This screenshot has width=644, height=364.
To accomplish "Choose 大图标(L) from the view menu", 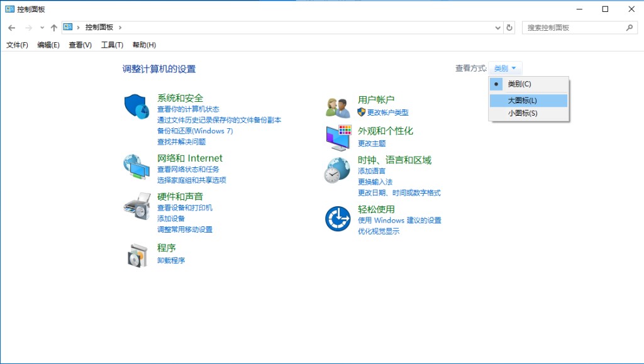I will tap(528, 101).
